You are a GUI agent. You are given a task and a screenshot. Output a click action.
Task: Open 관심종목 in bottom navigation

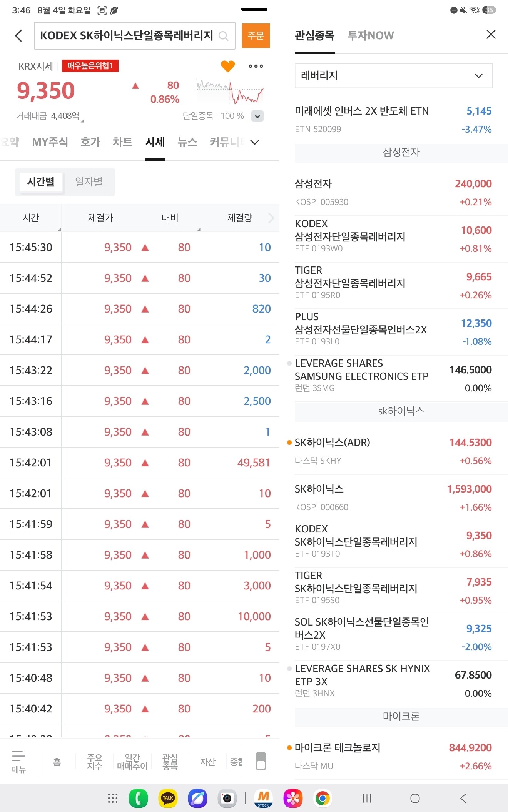pyautogui.click(x=170, y=762)
